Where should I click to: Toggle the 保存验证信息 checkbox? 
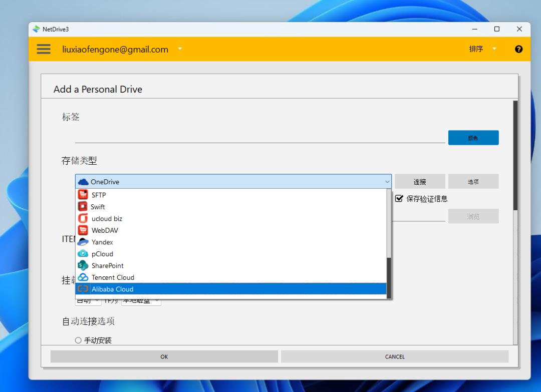point(399,198)
